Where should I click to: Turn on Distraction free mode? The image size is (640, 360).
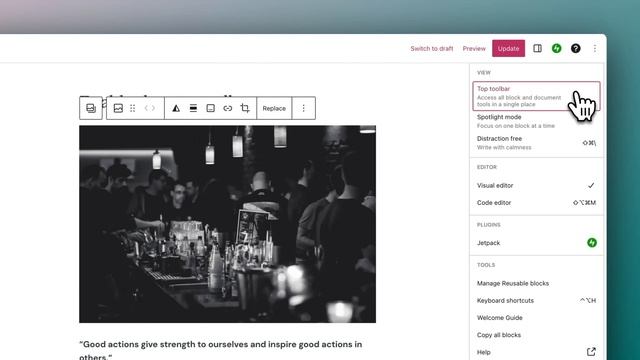[x=536, y=143]
